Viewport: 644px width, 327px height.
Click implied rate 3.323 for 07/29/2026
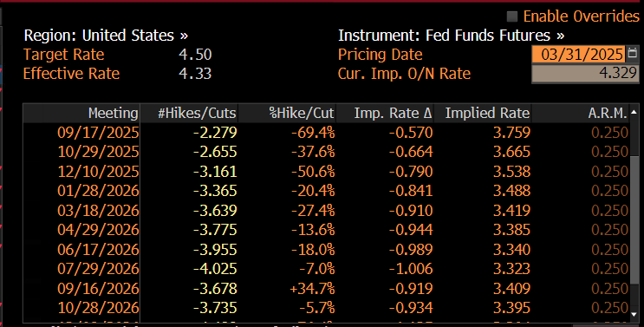[511, 269]
